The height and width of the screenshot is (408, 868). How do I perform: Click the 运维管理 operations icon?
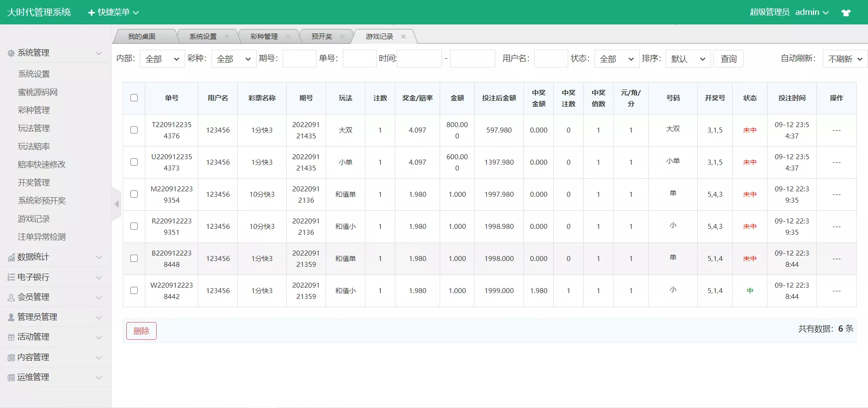pos(10,377)
